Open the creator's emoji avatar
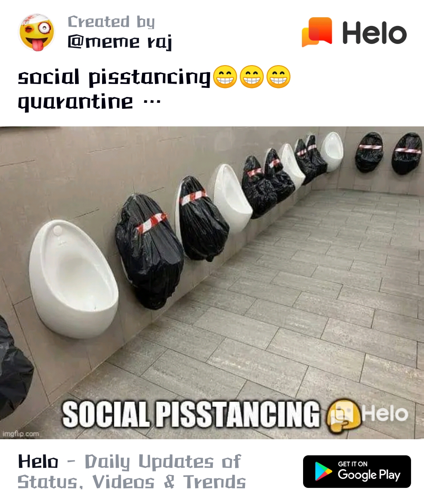The height and width of the screenshot is (504, 424). pyautogui.click(x=37, y=33)
